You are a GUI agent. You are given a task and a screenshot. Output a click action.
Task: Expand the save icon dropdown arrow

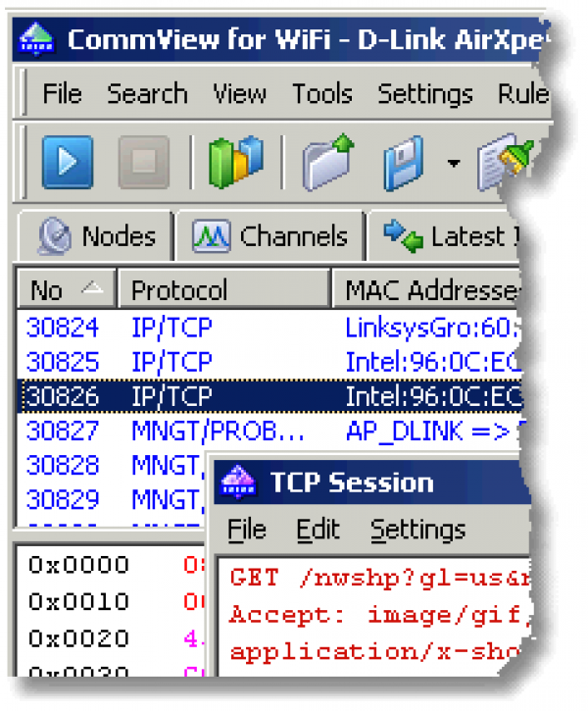point(454,163)
